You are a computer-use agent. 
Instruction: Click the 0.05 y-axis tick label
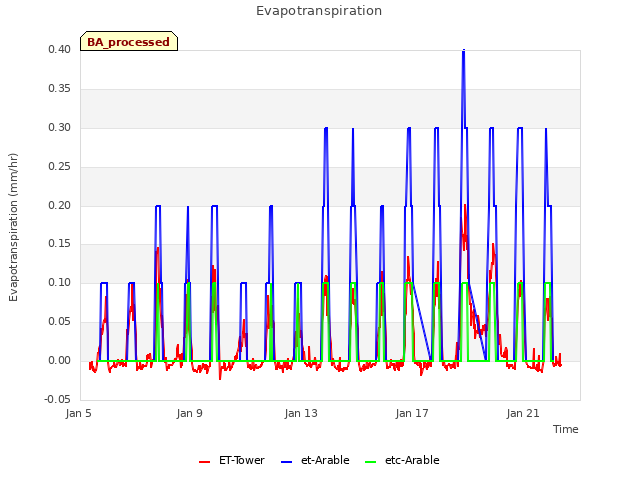pos(60,322)
